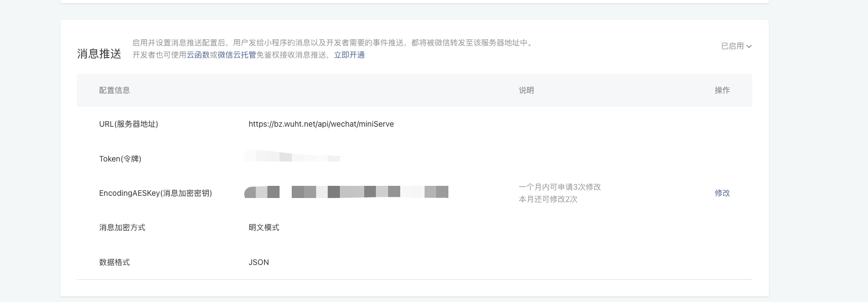Click the 配置信息 column header

115,90
